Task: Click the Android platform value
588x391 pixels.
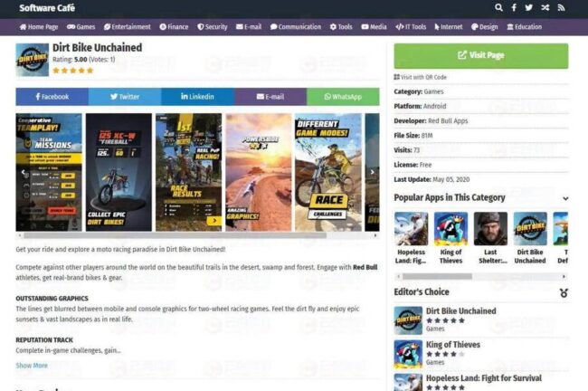Action: click(x=434, y=106)
